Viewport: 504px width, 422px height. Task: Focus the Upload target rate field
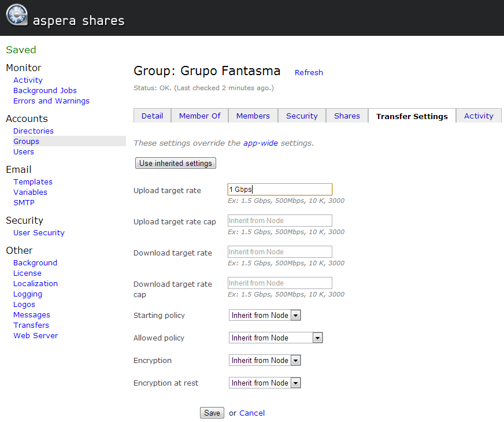(280, 189)
